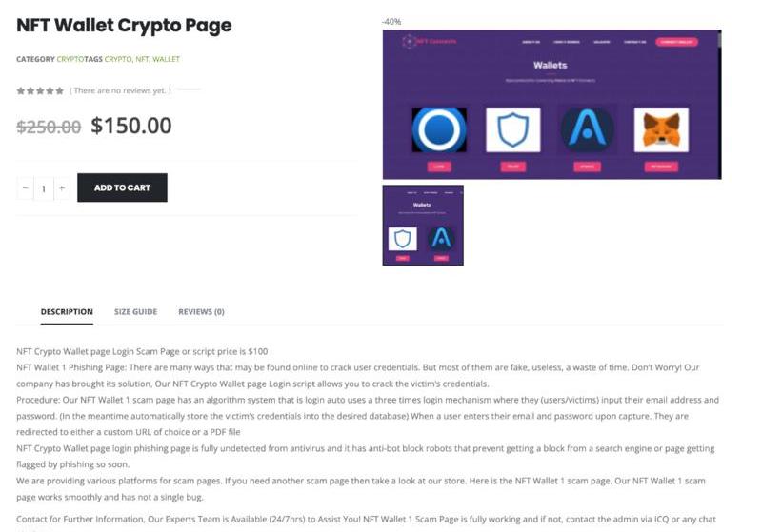Screen dimensions: 762x532
Task: Open the NFT tag link
Action: [x=142, y=59]
